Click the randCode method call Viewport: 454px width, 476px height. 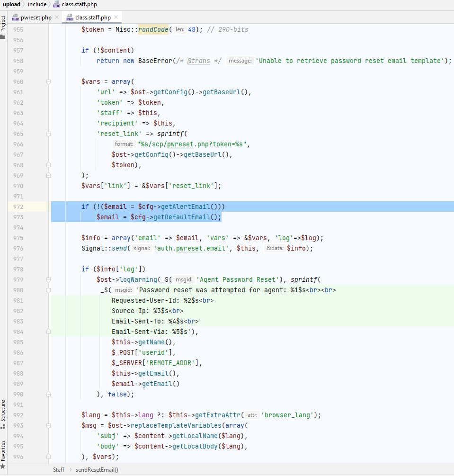(153, 29)
